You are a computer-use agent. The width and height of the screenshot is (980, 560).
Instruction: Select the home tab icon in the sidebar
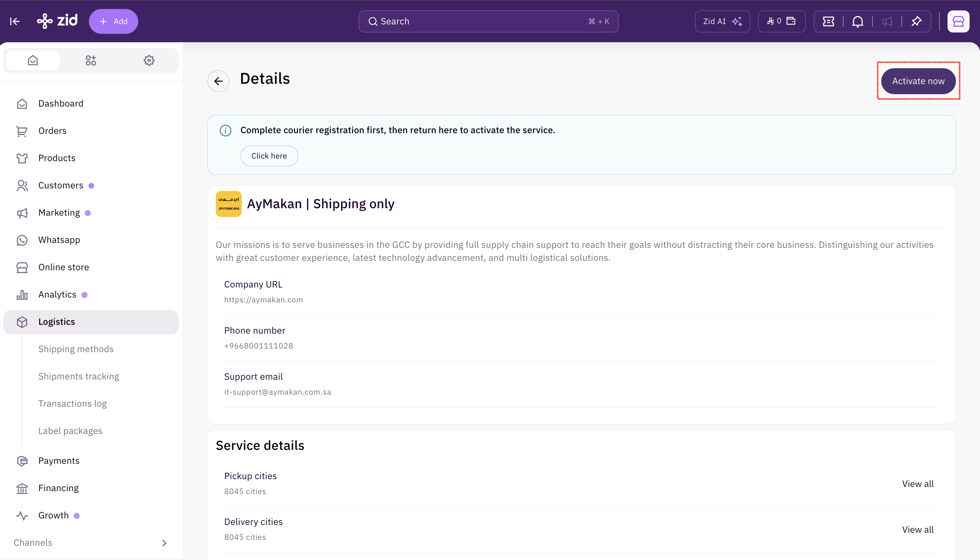(x=33, y=60)
